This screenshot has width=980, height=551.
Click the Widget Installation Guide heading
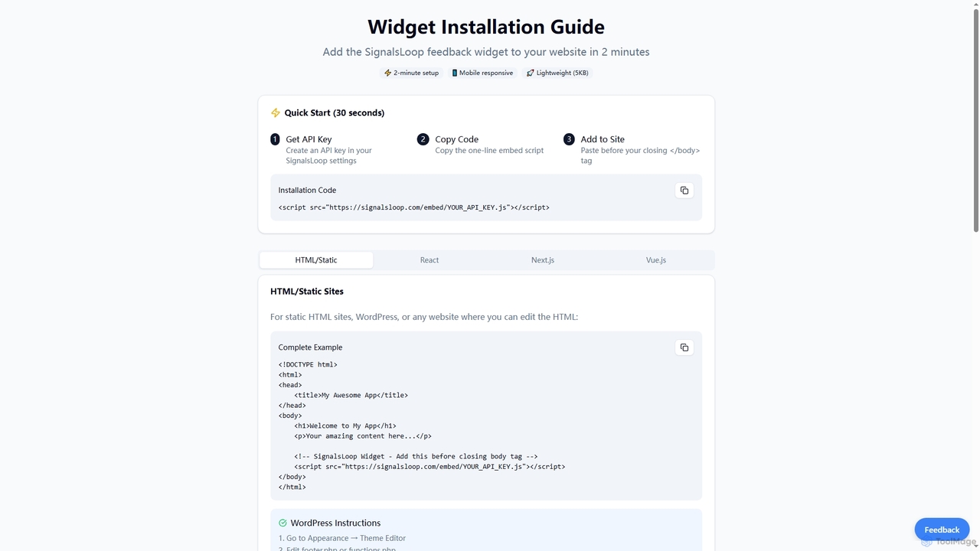(486, 27)
